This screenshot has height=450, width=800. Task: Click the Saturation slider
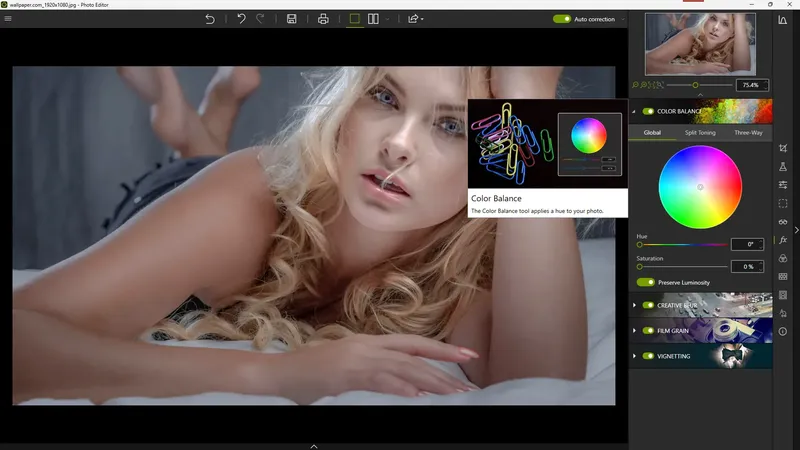(683, 267)
